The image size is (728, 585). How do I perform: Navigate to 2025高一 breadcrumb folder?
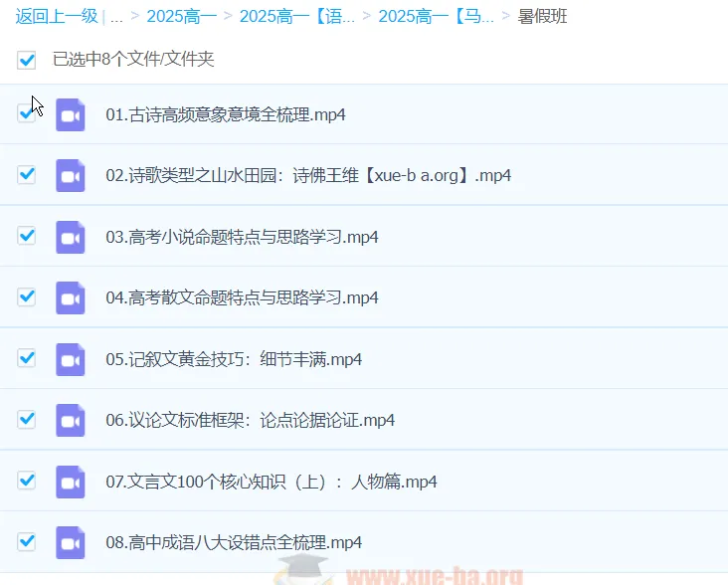coord(183,17)
